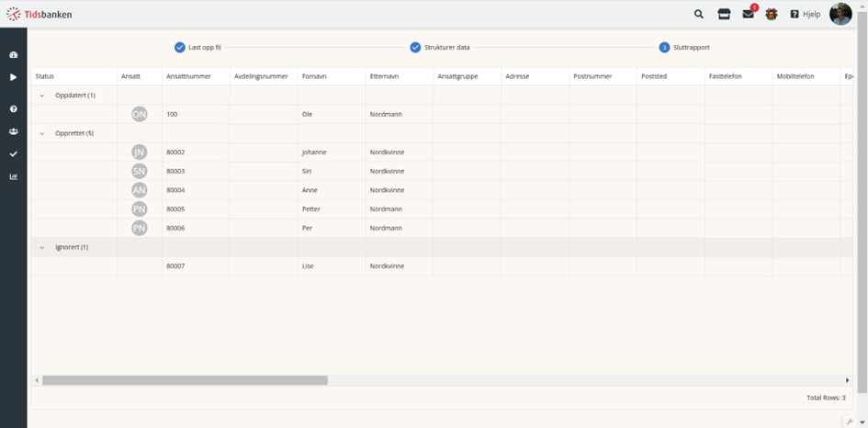Viewport: 868px width, 428px height.
Task: Click the bug report icon
Action: 772,15
